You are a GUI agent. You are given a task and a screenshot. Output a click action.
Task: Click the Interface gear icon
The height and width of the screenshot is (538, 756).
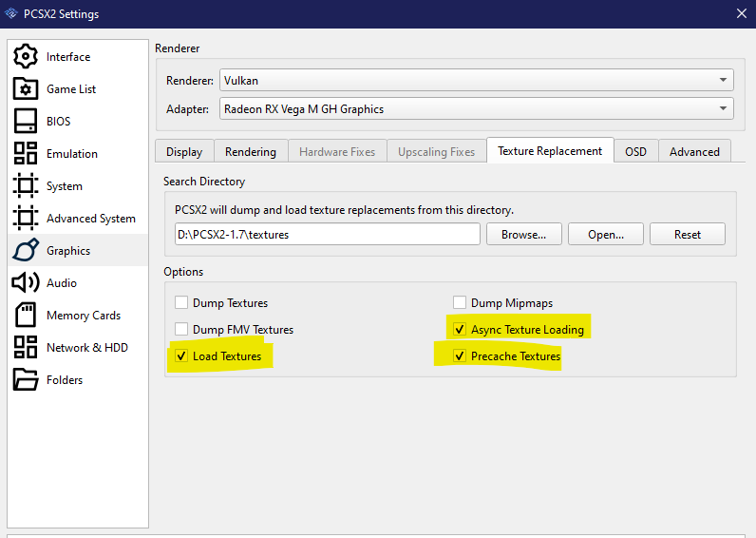[25, 56]
